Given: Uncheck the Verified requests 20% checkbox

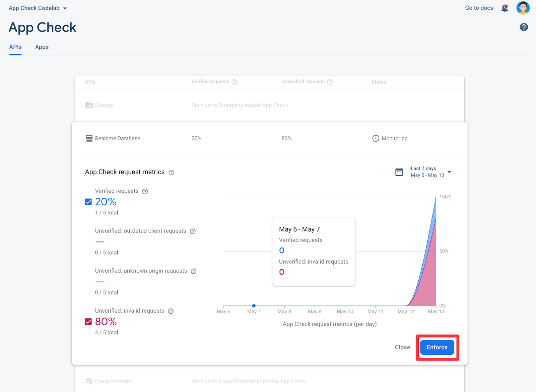Looking at the screenshot, I should click(88, 202).
